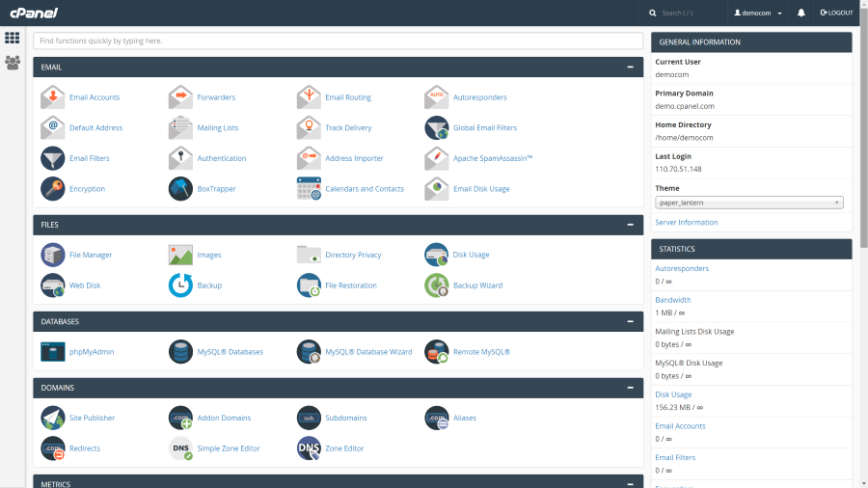Click the Subdomains icon
The image size is (868, 488).
[x=309, y=418]
